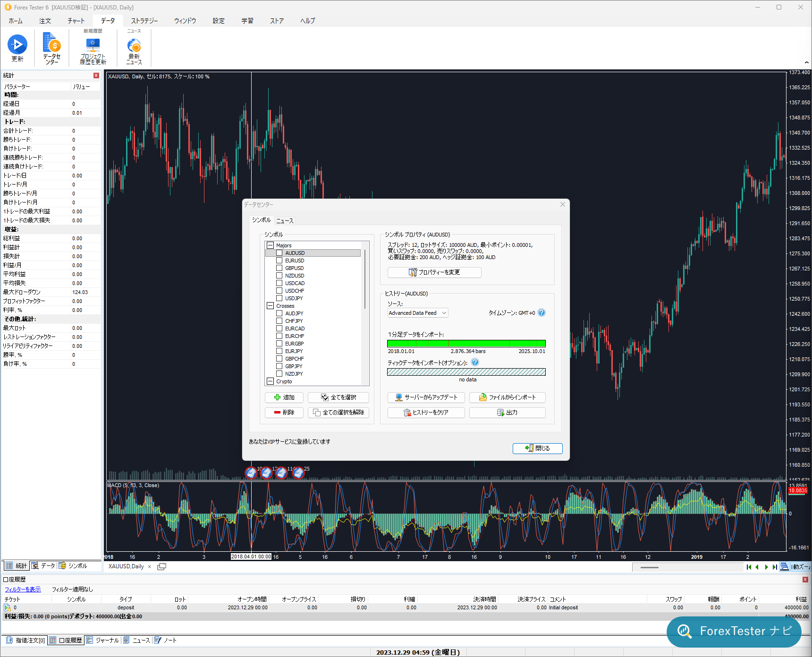Collapse the Crypto group in symbol tree
812x657 pixels.
271,381
